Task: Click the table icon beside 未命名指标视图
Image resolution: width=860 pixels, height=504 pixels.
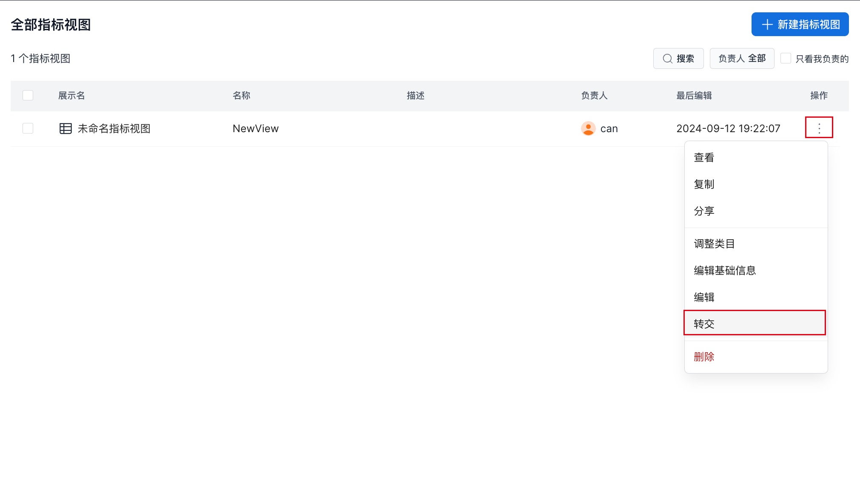Action: [65, 128]
